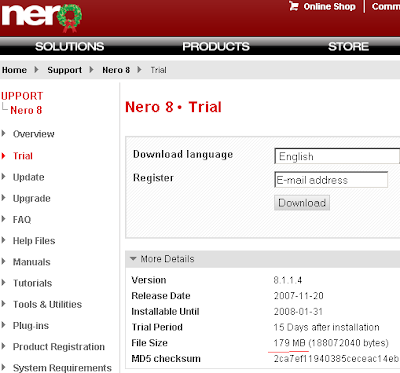
Task: Go to Home breadcrumb
Action: 14,70
